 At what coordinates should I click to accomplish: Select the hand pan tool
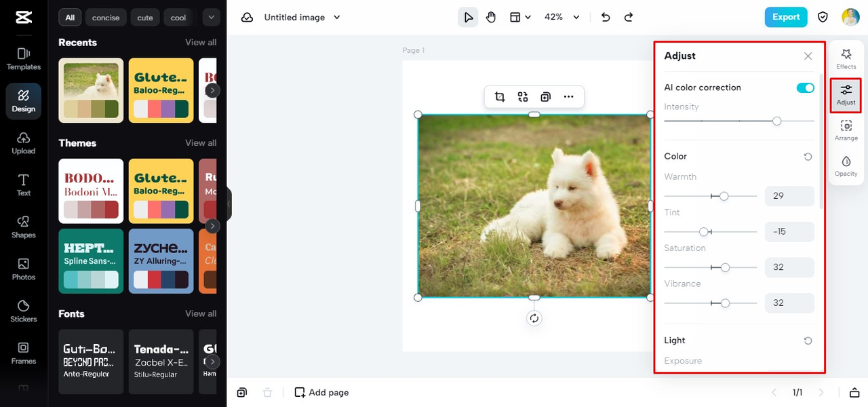(x=491, y=17)
